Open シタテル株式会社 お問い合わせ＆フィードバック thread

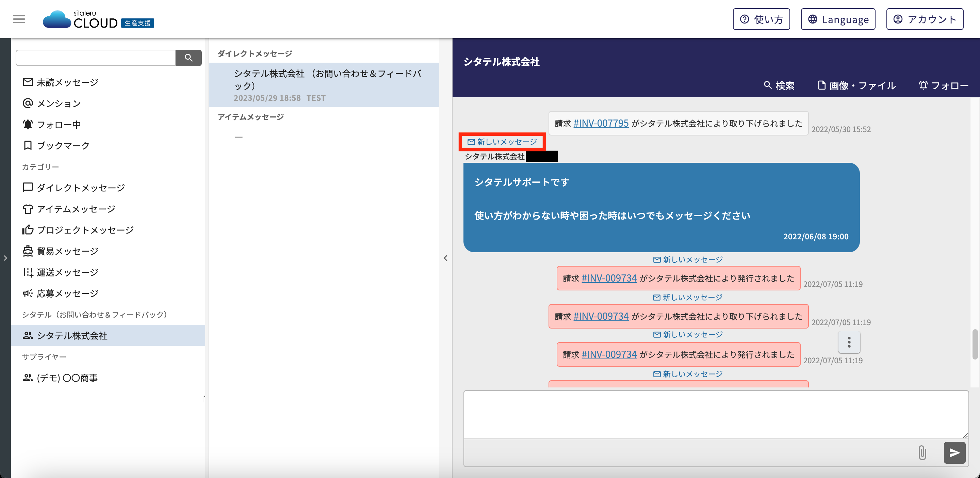[x=324, y=85]
